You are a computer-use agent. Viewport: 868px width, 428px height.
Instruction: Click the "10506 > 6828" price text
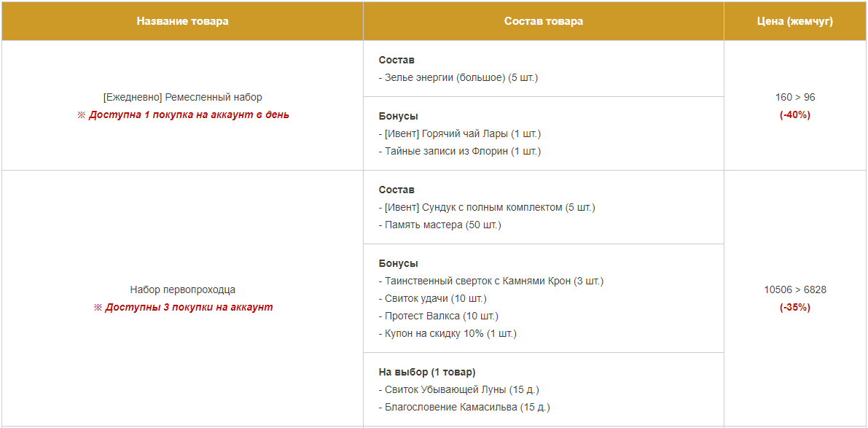(795, 289)
